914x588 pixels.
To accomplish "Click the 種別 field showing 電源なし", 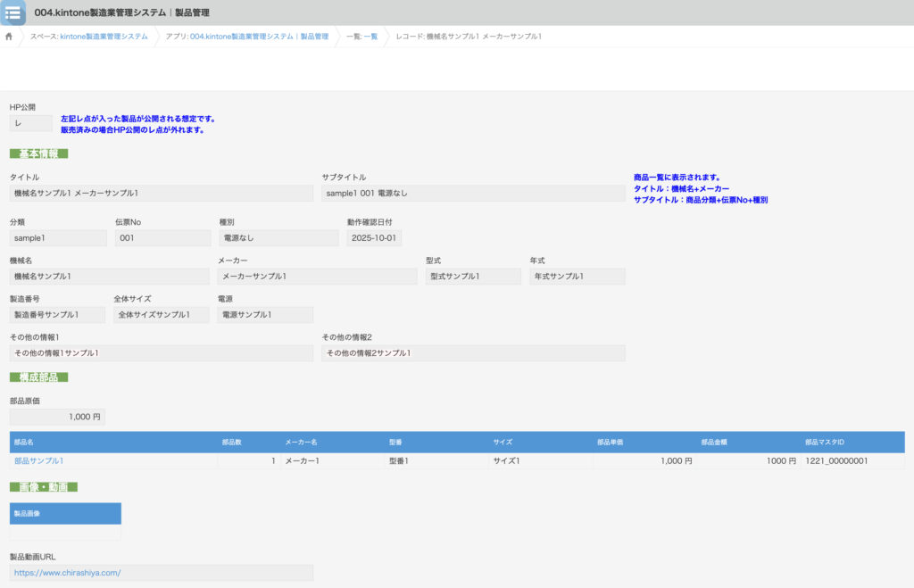I will pos(278,238).
